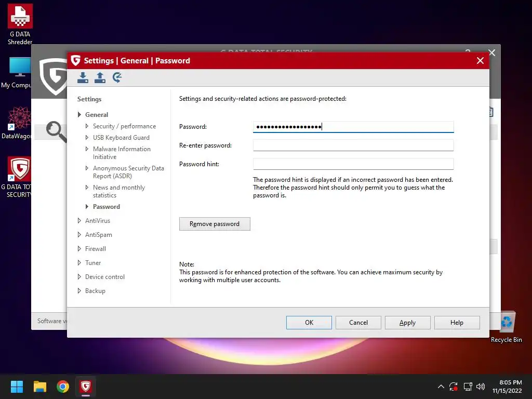Expand the Firewall settings node
The height and width of the screenshot is (399, 532).
(x=79, y=249)
